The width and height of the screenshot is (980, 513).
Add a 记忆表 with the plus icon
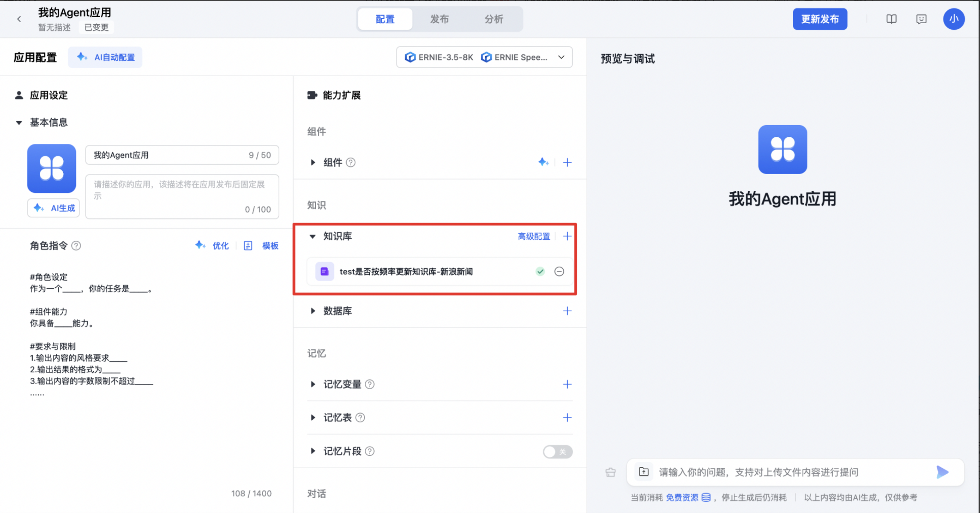567,417
